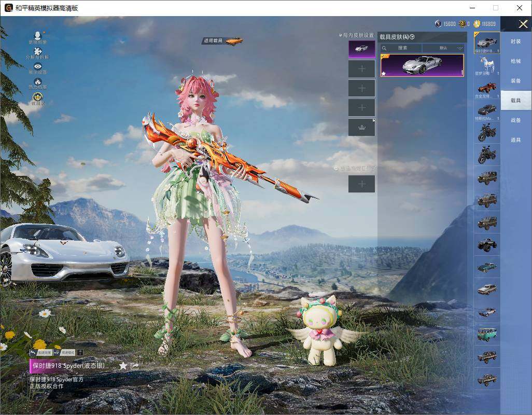
Task: Select the 合金龙骨 red buggy thumbnail
Action: click(x=487, y=88)
